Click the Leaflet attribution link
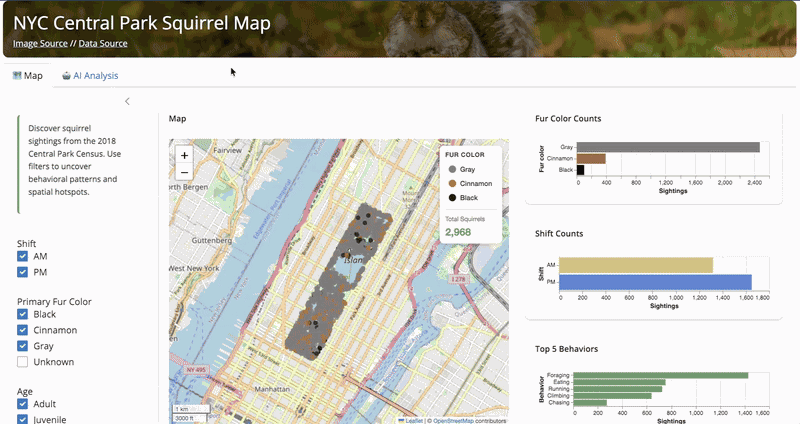The image size is (800, 424). pyautogui.click(x=411, y=420)
